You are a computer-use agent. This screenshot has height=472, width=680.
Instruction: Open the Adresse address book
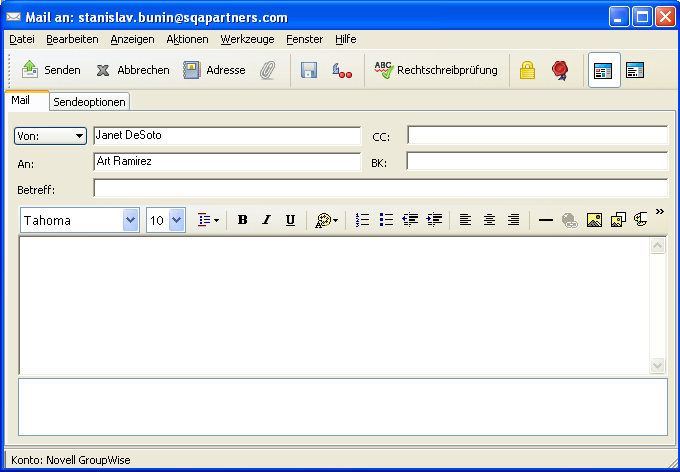(x=214, y=70)
